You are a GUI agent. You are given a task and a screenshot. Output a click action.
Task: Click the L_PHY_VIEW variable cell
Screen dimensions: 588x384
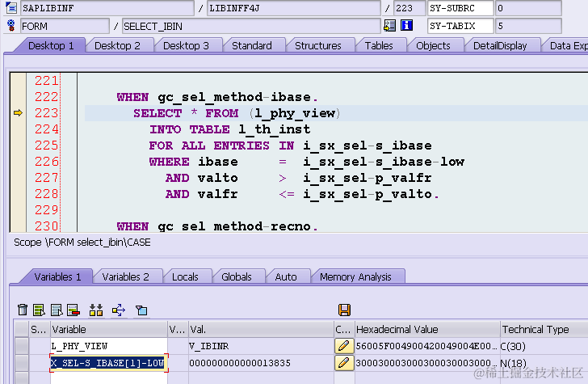point(109,346)
